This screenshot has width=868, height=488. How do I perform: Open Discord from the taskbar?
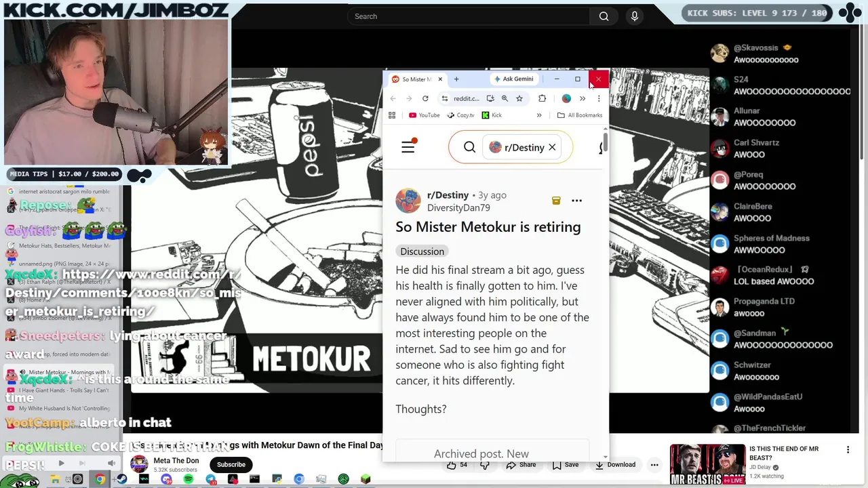coord(166,479)
